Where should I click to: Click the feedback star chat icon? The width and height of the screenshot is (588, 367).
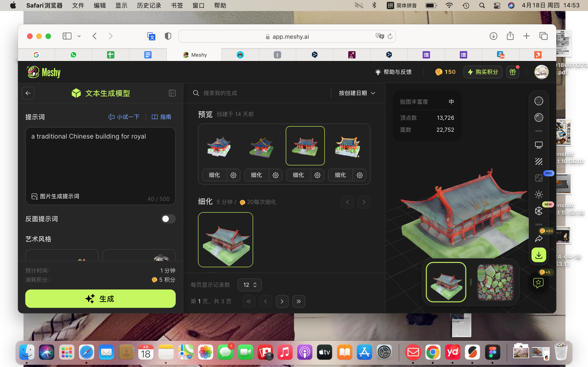point(538,283)
